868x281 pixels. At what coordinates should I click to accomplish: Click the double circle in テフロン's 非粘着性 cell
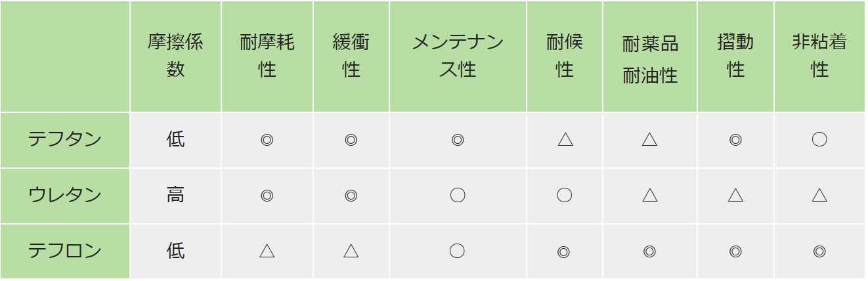click(x=819, y=251)
